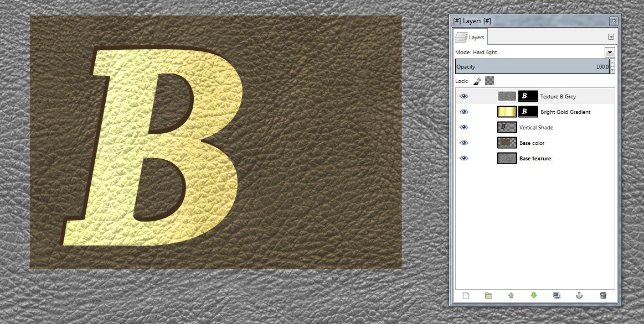The height and width of the screenshot is (324, 644).
Task: Toggle the lock alpha channel checkerboard
Action: [x=490, y=81]
